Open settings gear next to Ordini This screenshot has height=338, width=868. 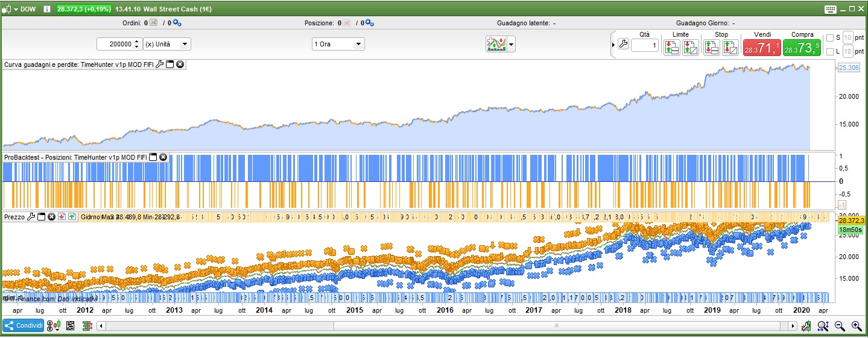coord(177,23)
